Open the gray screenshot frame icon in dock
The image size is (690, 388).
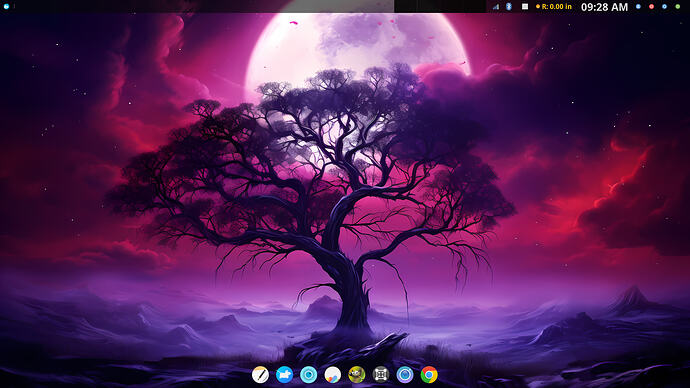(381, 375)
